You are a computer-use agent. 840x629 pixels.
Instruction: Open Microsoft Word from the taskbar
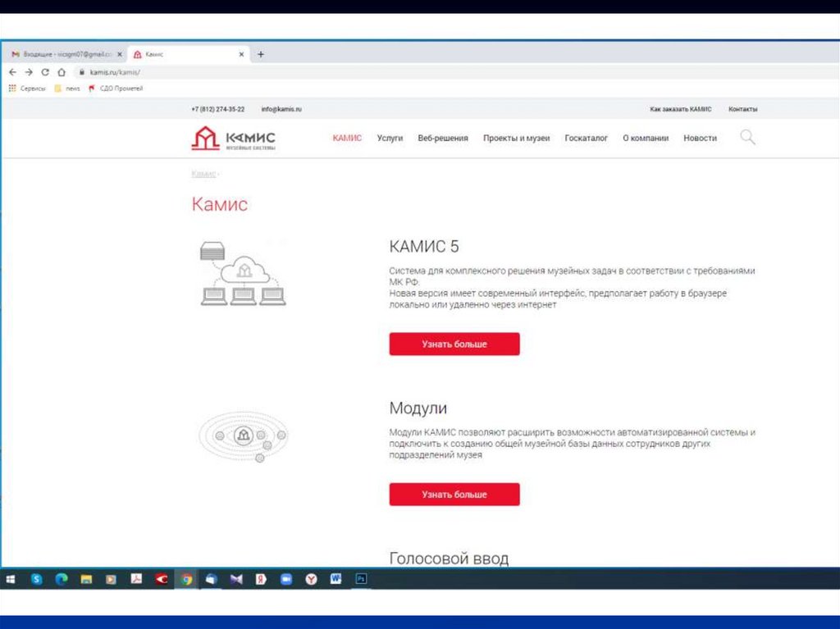(x=336, y=579)
